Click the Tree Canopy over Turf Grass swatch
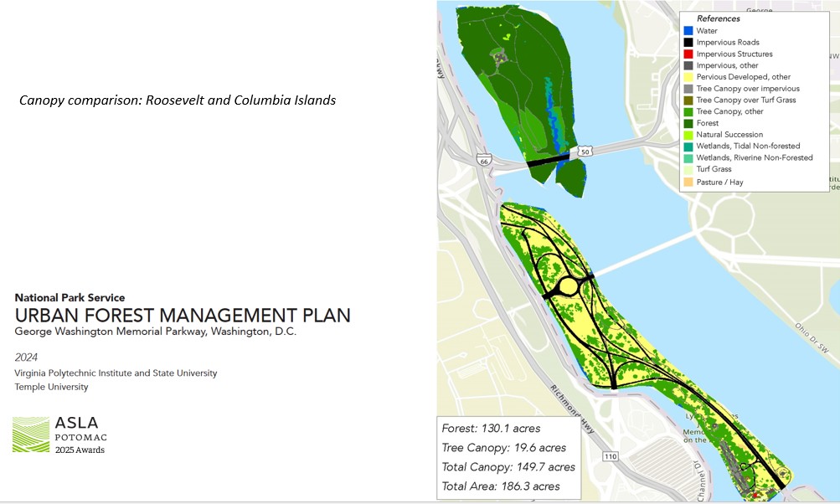Image resolution: width=840 pixels, height=504 pixels. [x=688, y=100]
